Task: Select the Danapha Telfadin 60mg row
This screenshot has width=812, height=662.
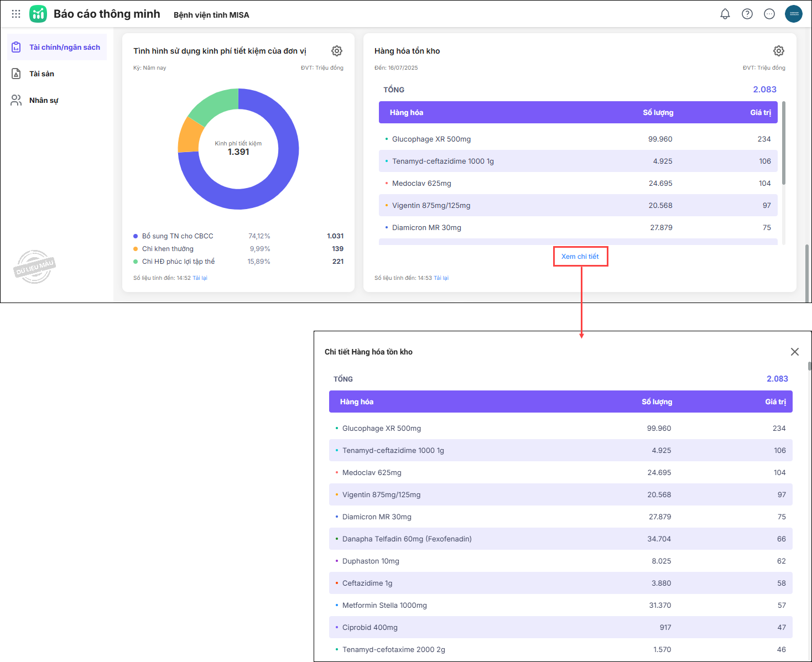Action: pos(560,539)
